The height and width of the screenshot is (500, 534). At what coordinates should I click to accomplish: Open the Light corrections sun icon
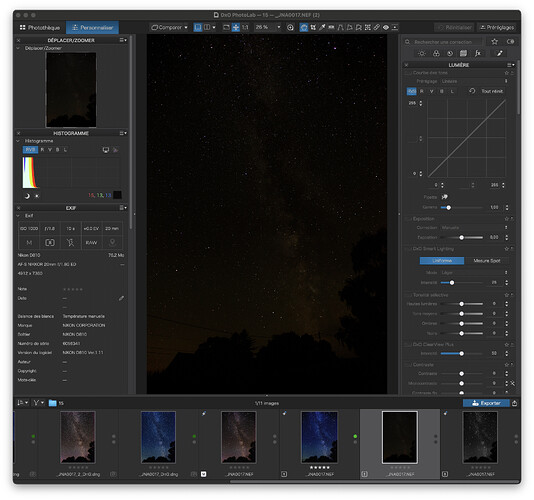coord(422,53)
